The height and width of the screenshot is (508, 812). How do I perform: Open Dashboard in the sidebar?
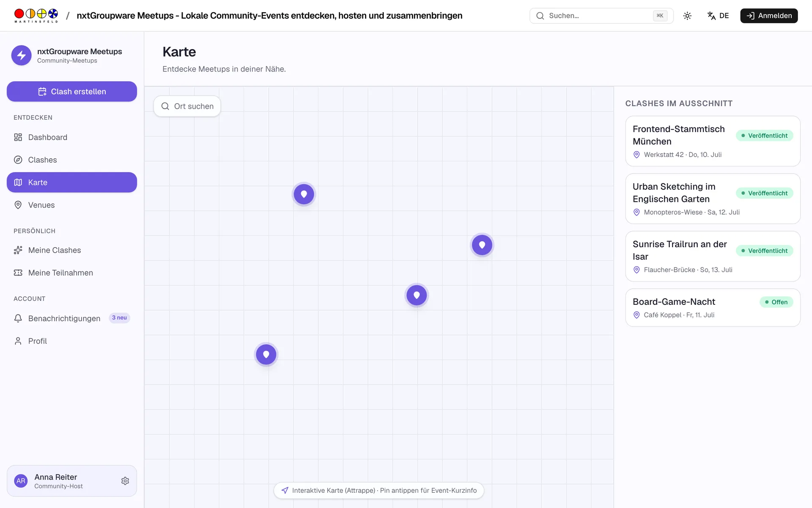coord(72,137)
